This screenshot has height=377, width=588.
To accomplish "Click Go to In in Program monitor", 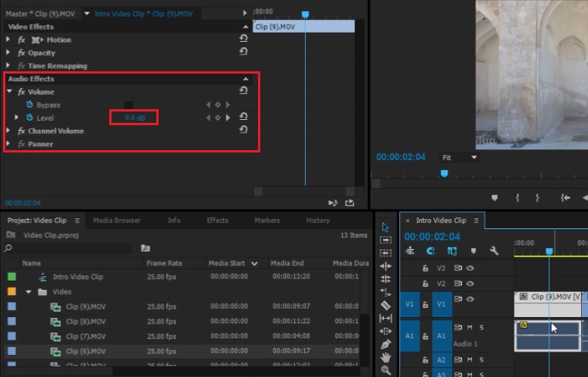I will point(565,197).
